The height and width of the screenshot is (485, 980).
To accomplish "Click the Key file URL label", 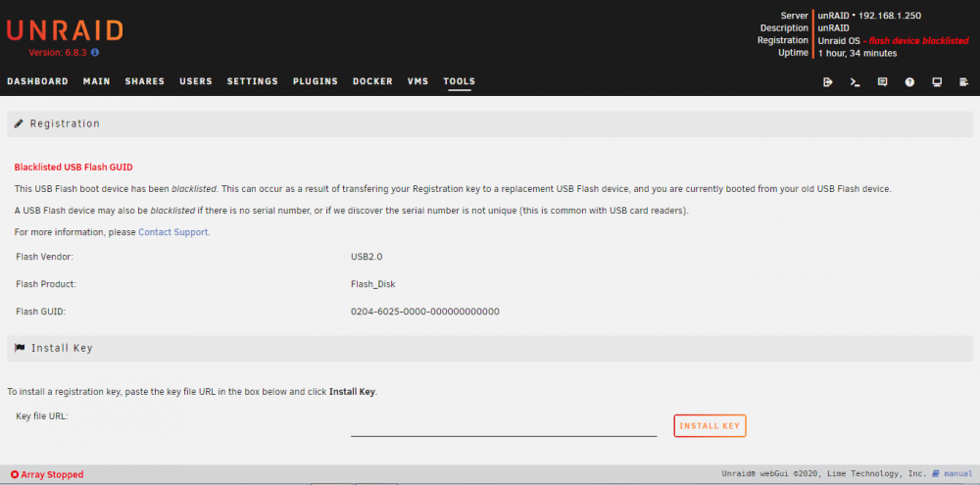I will click(42, 415).
